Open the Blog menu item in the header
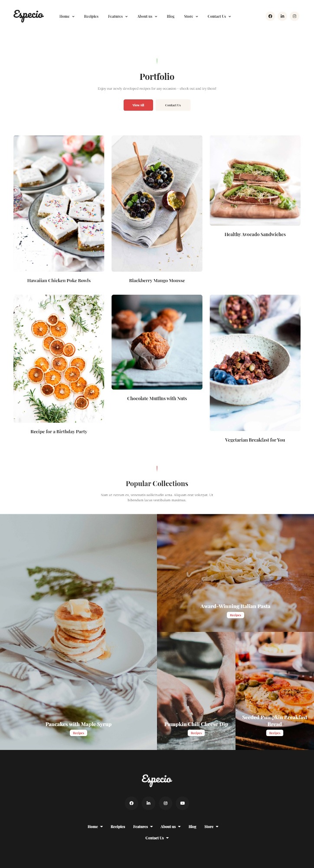The height and width of the screenshot is (868, 314). tap(170, 16)
